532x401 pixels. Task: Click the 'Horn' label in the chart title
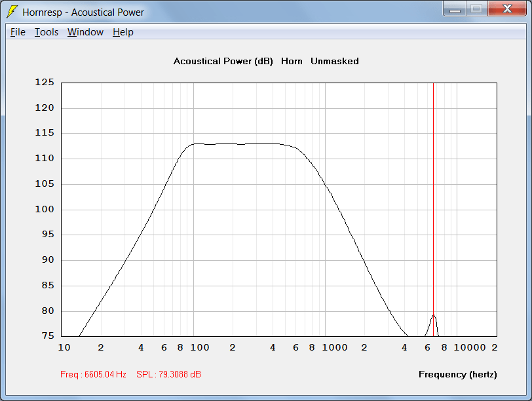coord(292,61)
